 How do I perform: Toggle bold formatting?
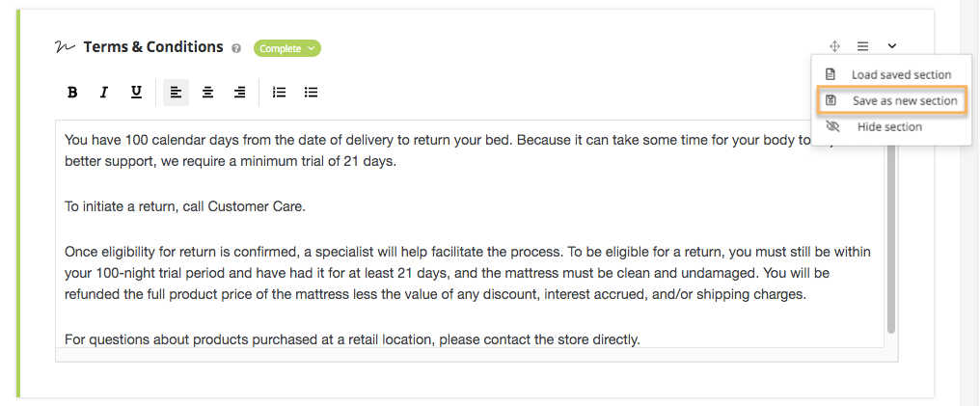pyautogui.click(x=72, y=93)
